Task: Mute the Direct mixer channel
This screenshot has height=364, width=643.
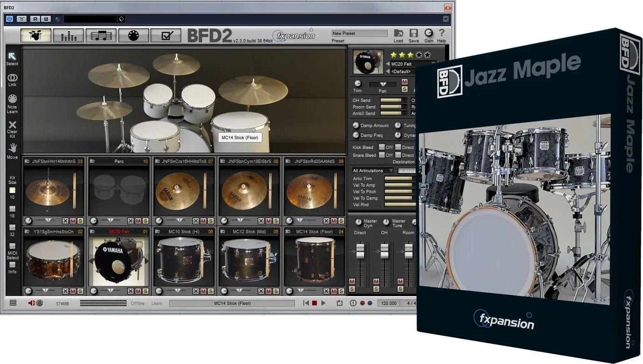Action: (352, 282)
